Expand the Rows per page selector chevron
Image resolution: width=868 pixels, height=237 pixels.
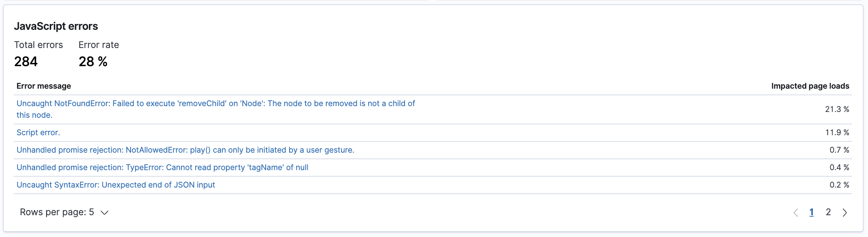coord(105,213)
